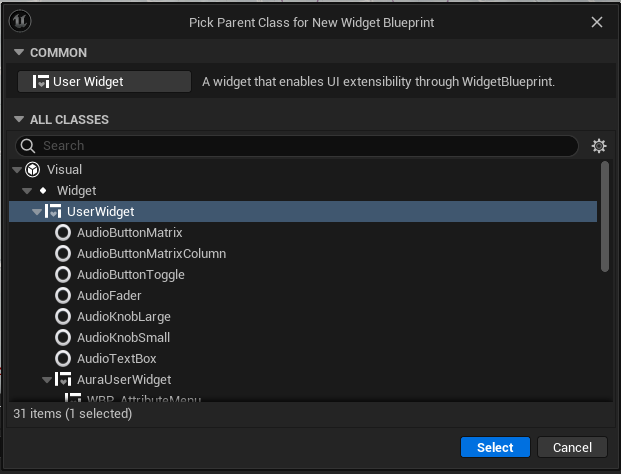Click the Visual root category icon

[33, 170]
